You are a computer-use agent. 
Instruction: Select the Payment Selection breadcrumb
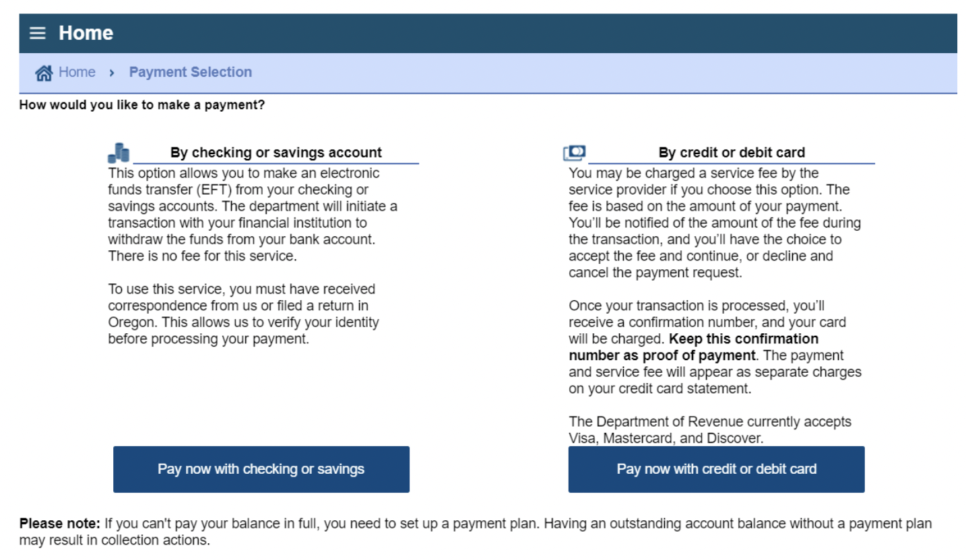click(x=191, y=72)
